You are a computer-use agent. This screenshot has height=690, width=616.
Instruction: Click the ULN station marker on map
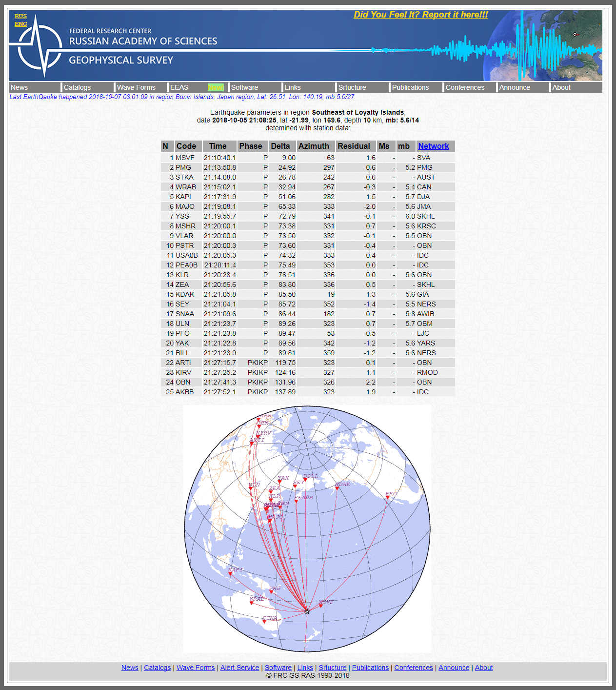(x=251, y=488)
